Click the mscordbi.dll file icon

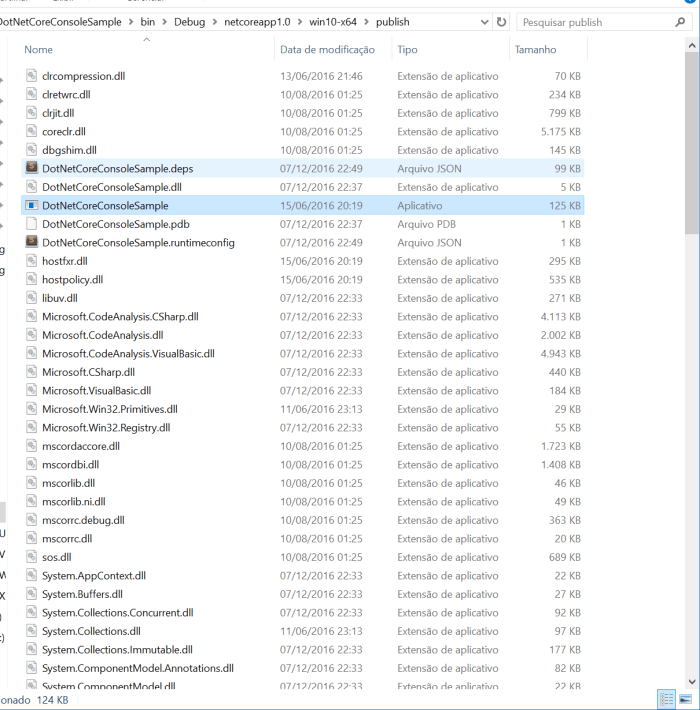31,465
